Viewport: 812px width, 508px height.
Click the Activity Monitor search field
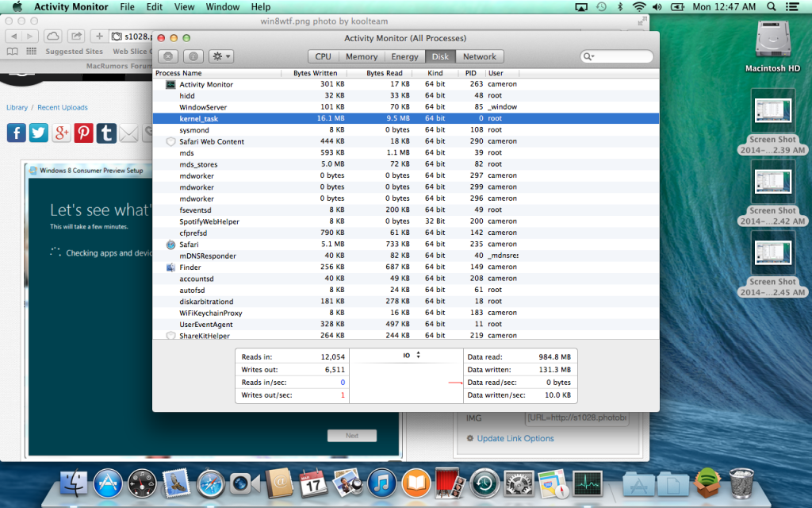(x=616, y=56)
